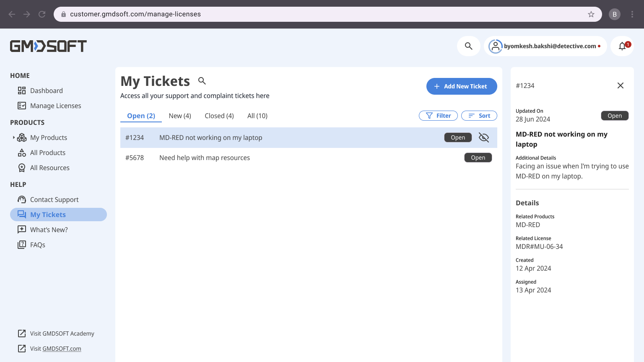Switch to the Closed (4) tab

[219, 116]
